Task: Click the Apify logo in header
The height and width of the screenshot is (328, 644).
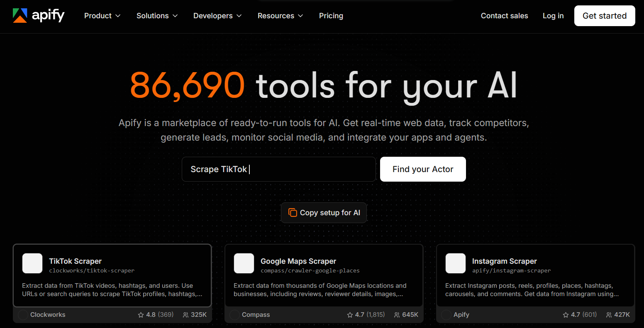Action: point(39,16)
